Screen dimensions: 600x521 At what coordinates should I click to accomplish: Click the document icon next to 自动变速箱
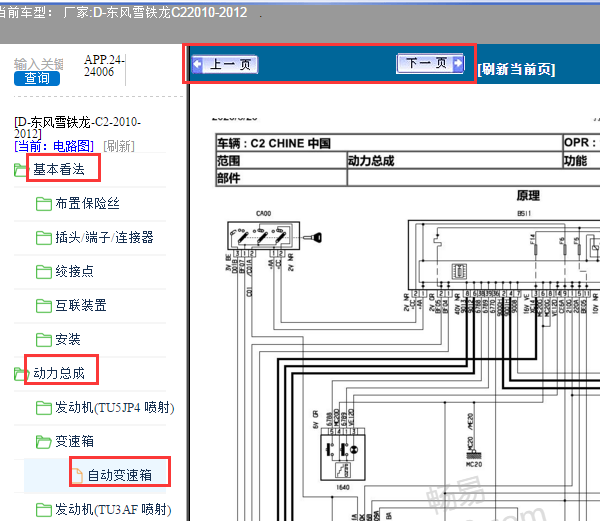click(78, 475)
